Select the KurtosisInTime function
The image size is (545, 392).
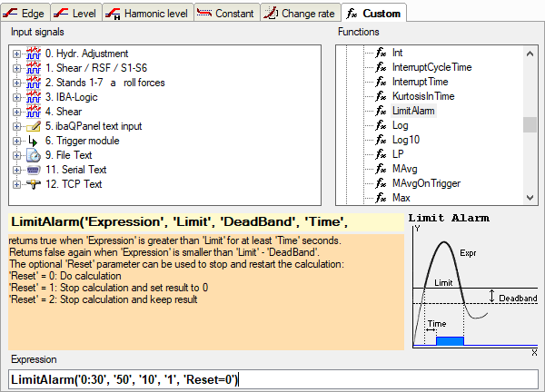tap(422, 96)
